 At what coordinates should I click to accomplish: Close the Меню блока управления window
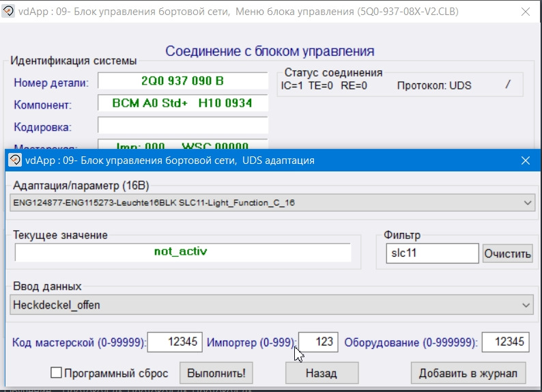(x=526, y=12)
